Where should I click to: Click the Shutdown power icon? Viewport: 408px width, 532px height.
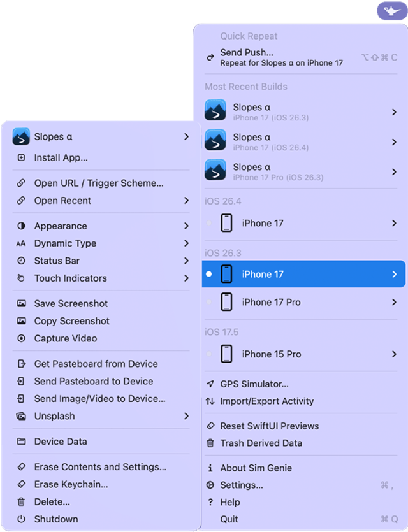pyautogui.click(x=21, y=519)
